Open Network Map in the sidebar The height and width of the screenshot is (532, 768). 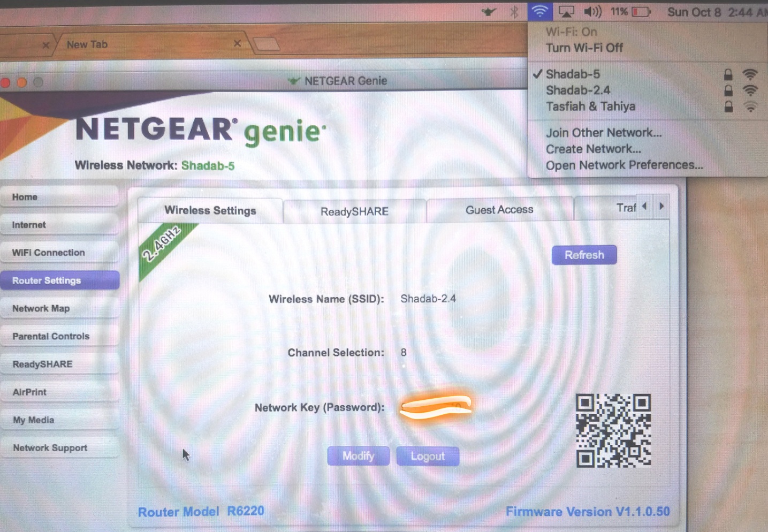[59, 308]
